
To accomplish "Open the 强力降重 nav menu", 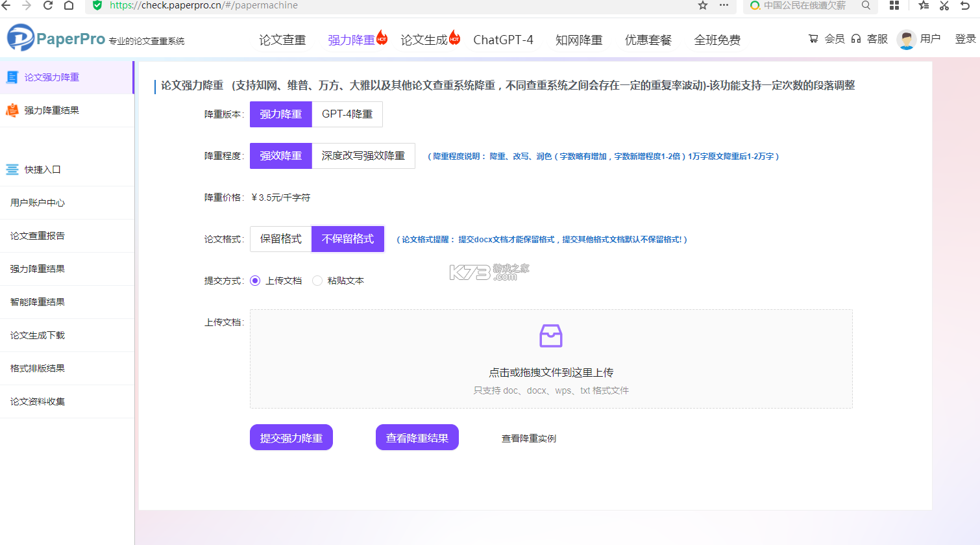I will click(351, 40).
